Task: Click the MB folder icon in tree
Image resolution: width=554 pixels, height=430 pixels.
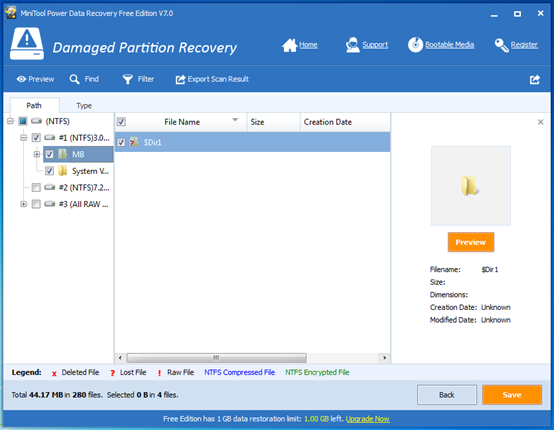Action: 63,154
